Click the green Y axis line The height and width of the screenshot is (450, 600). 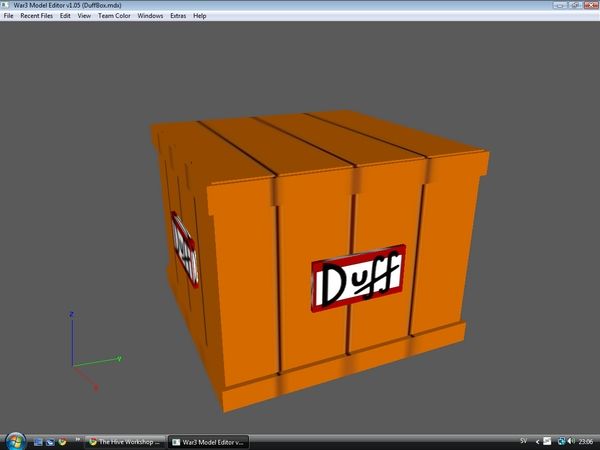coord(96,362)
